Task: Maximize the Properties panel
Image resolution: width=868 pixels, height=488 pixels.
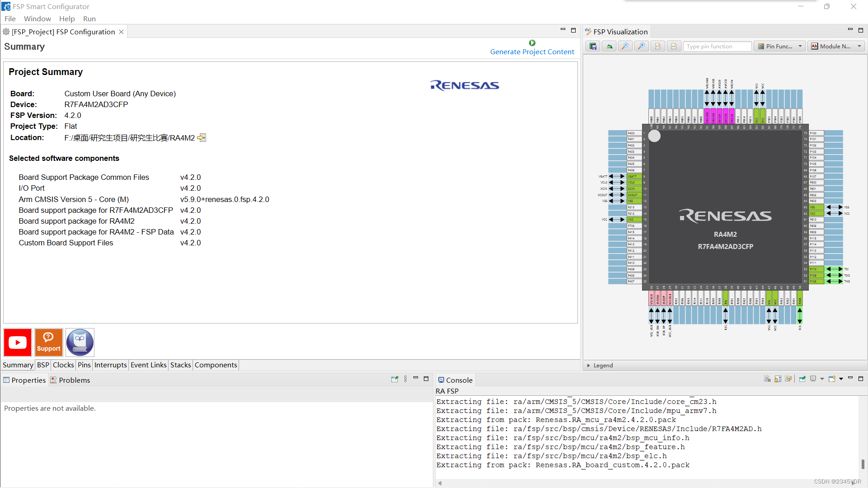Action: click(x=426, y=379)
